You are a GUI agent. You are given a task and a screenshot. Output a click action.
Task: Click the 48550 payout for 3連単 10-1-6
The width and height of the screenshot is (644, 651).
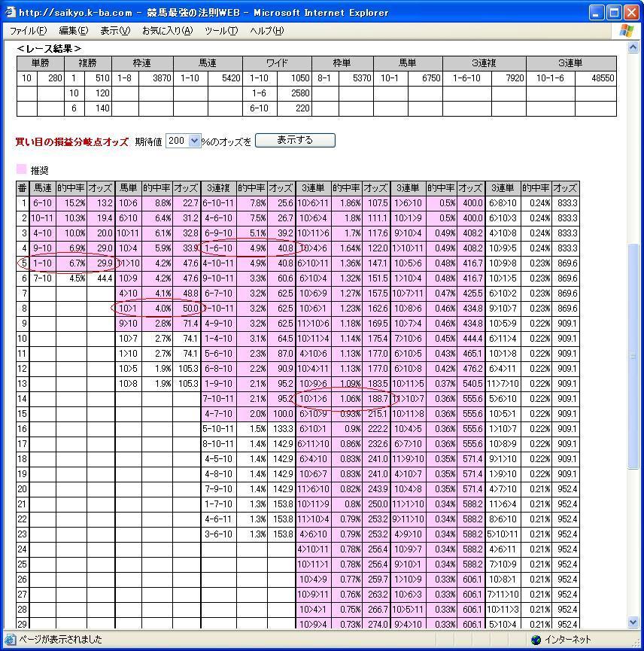pos(595,78)
